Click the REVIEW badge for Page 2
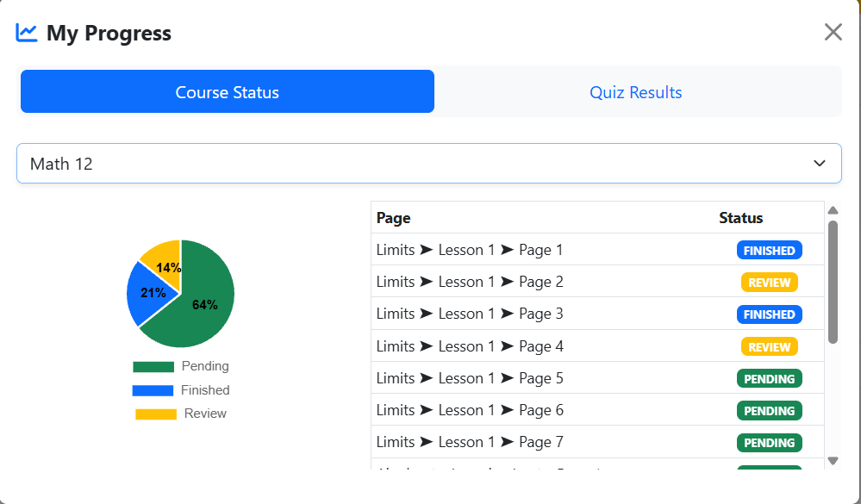 click(x=769, y=282)
